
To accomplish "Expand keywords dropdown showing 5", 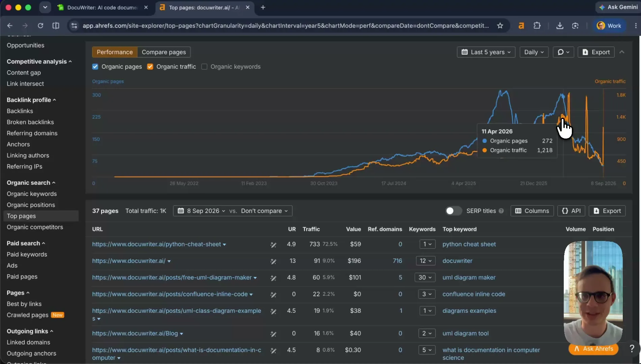I will 427,350.
